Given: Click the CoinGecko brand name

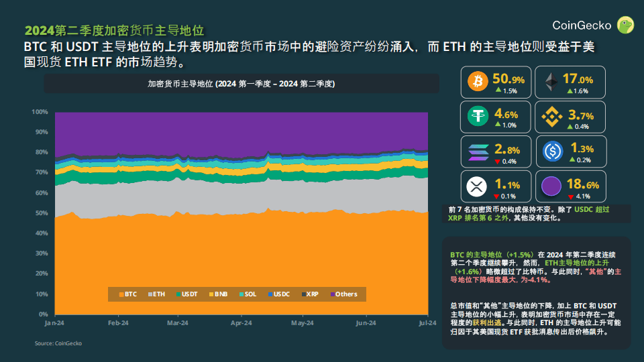Looking at the screenshot, I should tap(582, 25).
